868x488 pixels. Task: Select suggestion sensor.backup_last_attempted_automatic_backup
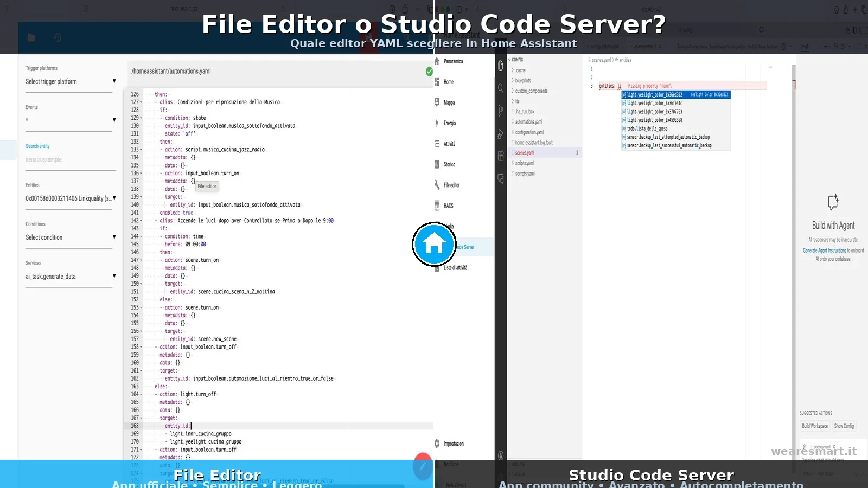click(676, 137)
